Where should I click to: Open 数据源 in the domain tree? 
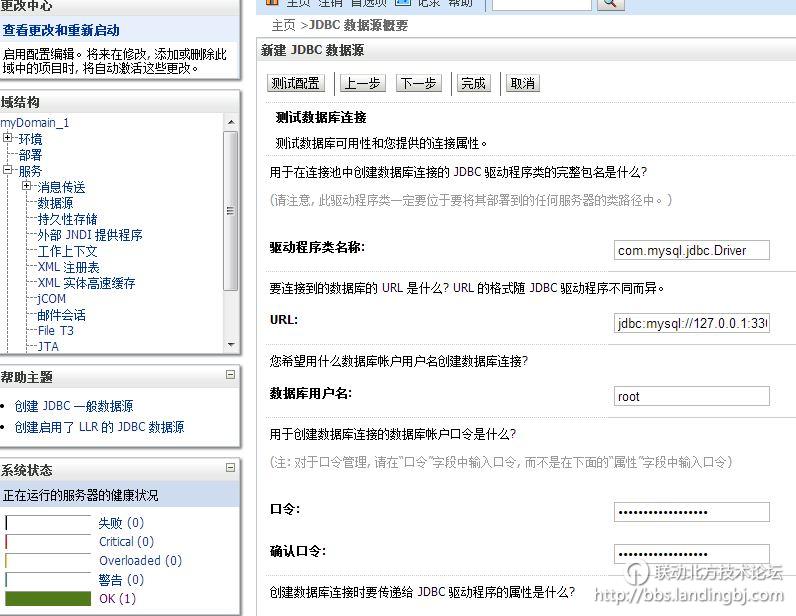coord(55,203)
